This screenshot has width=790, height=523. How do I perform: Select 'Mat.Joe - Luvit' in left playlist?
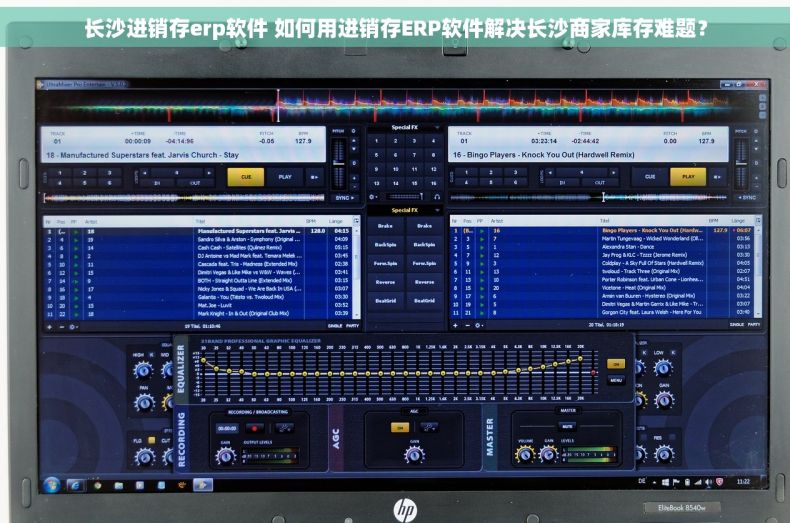point(199,305)
